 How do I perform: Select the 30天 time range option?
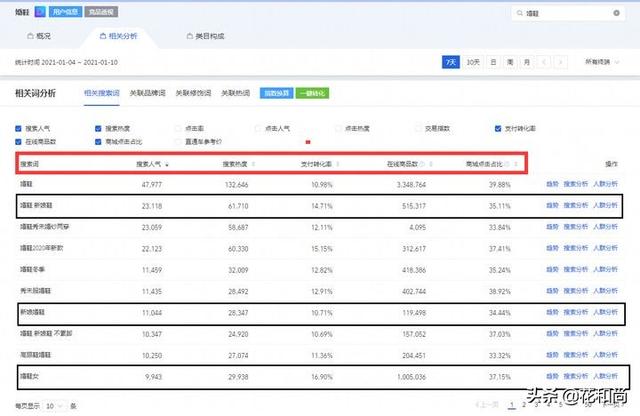tap(473, 62)
